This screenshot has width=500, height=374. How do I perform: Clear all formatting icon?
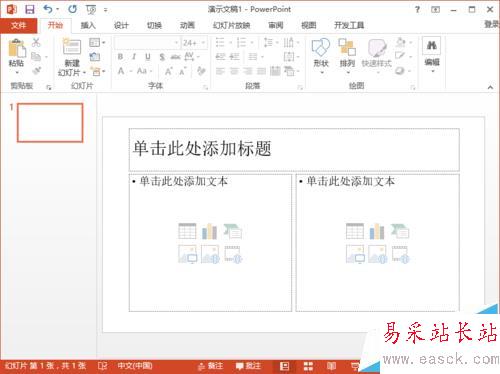201,71
